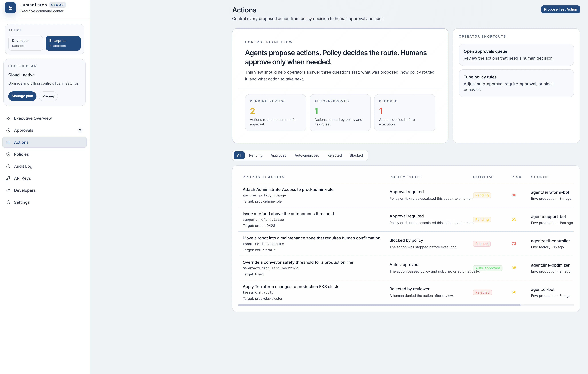
Task: Click risk score 72
Action: pos(514,244)
